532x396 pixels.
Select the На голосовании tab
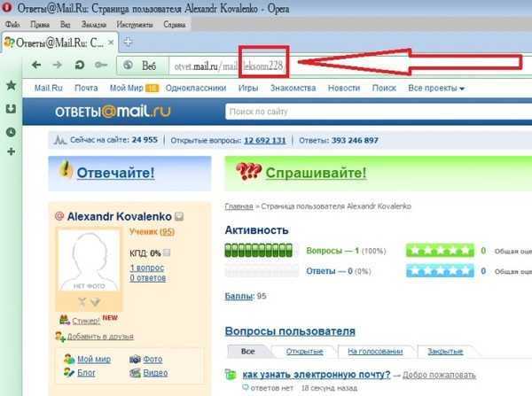click(x=375, y=351)
